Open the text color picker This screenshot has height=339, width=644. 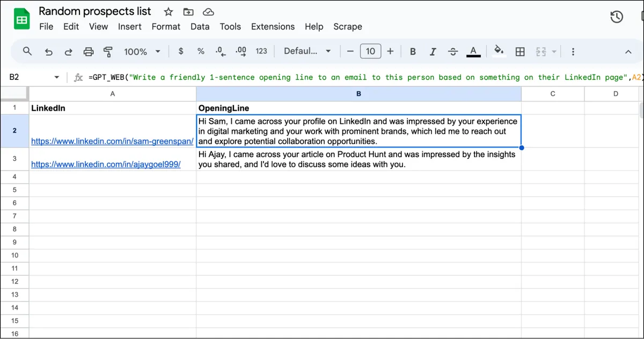pos(473,51)
